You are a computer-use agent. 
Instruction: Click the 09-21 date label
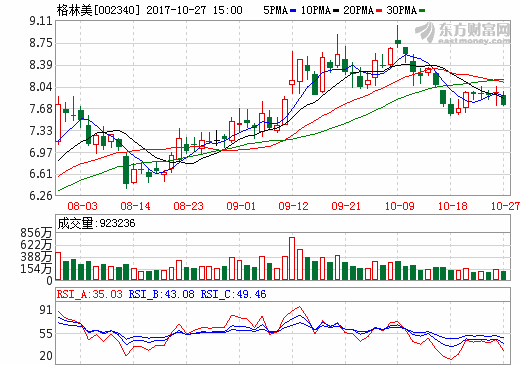coord(346,206)
